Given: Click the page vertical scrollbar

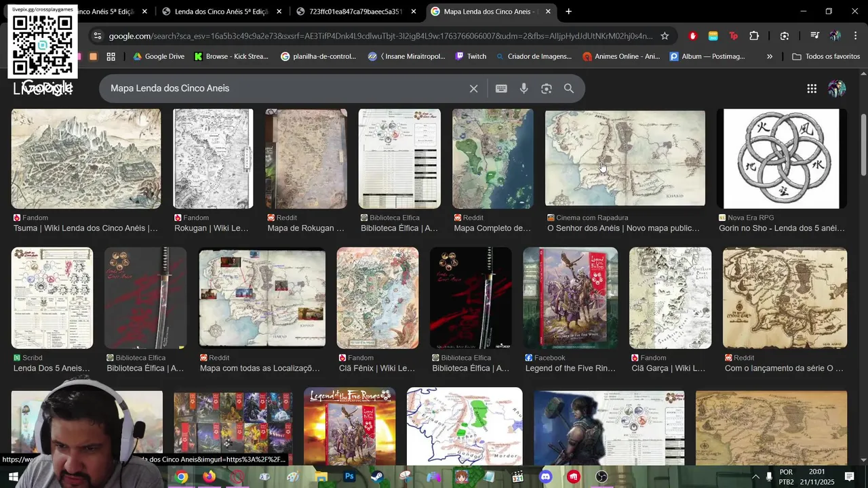Looking at the screenshot, I should [863, 146].
